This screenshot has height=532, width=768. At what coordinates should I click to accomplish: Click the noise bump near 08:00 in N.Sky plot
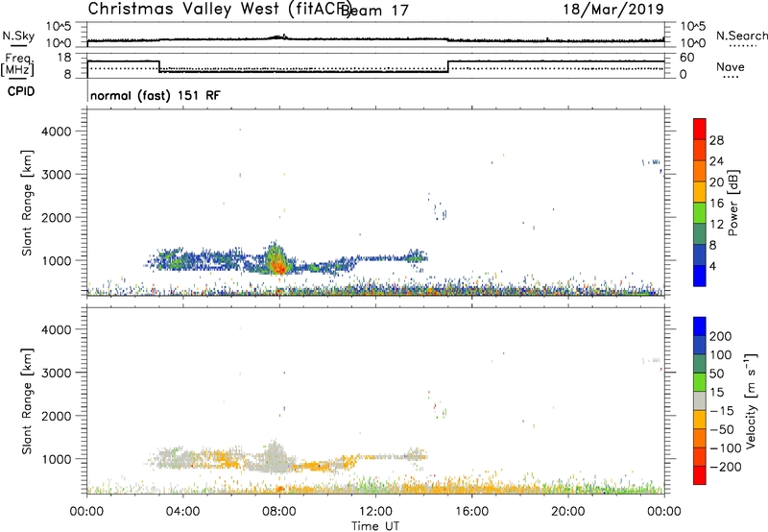click(278, 36)
